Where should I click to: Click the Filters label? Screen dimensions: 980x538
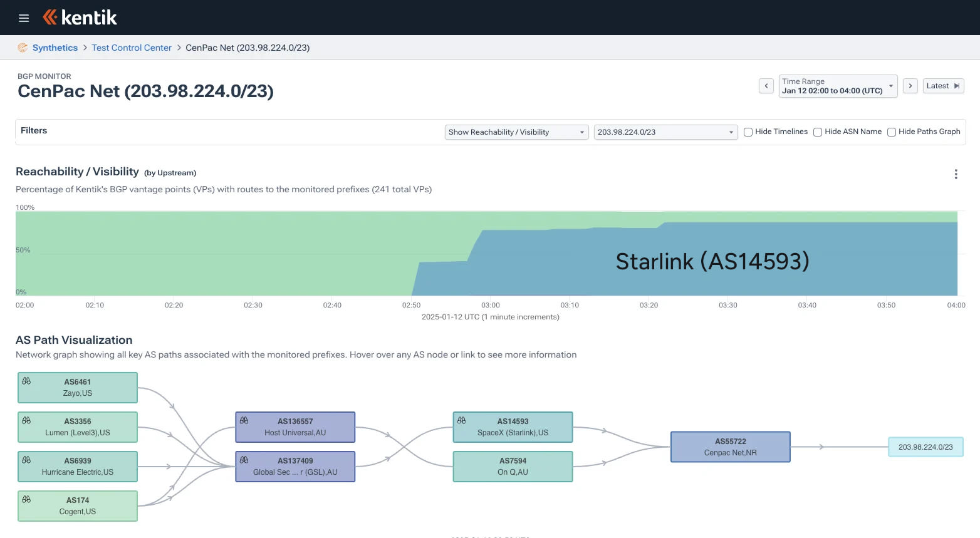point(34,131)
